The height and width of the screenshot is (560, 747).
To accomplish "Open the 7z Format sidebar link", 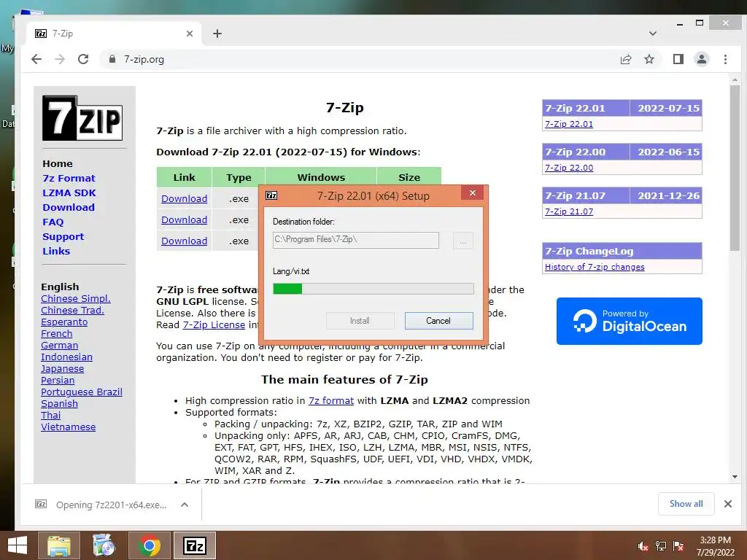I will point(69,178).
